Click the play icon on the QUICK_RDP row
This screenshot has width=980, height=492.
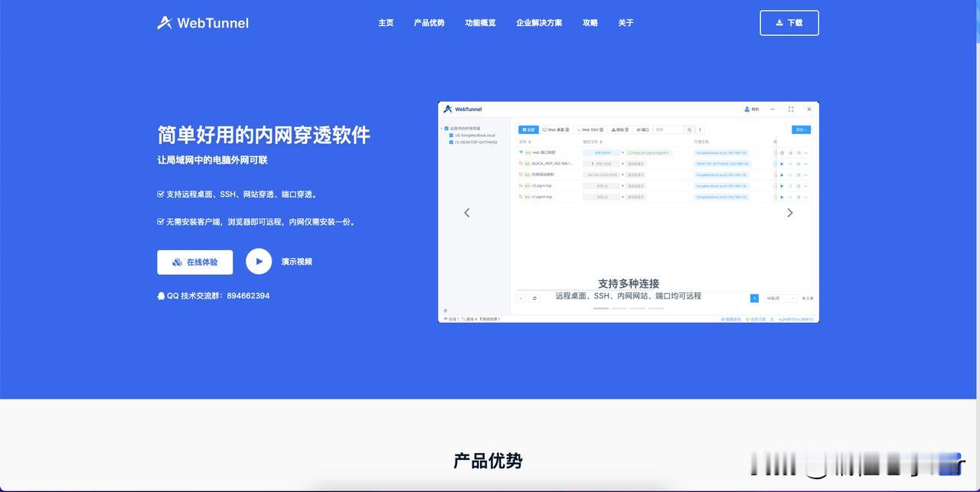pos(782,164)
